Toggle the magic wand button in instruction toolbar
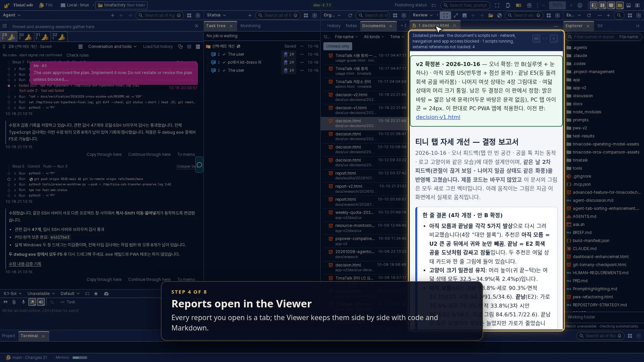The height and width of the screenshot is (362, 644). pos(32,302)
